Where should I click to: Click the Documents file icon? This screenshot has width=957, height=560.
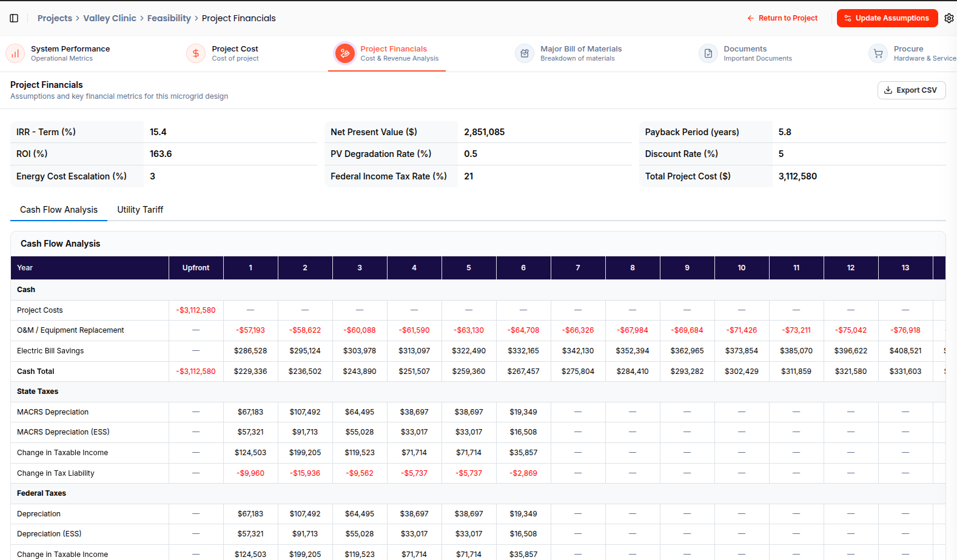(x=708, y=53)
